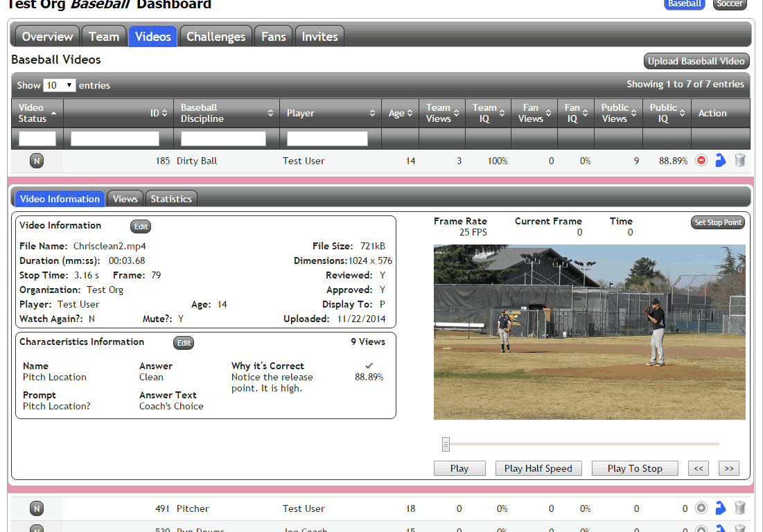Image resolution: width=763 pixels, height=532 pixels.
Task: Open the Statistics tab
Action: tap(171, 199)
